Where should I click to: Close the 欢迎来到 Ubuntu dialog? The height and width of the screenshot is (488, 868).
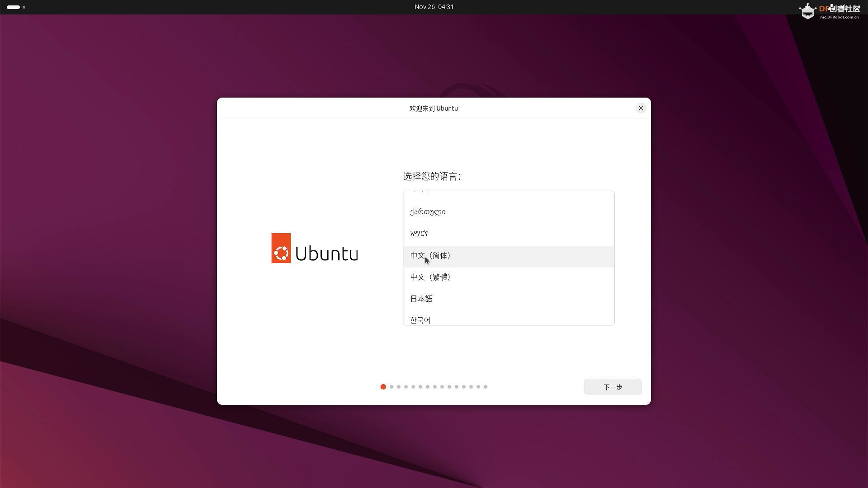pyautogui.click(x=641, y=108)
